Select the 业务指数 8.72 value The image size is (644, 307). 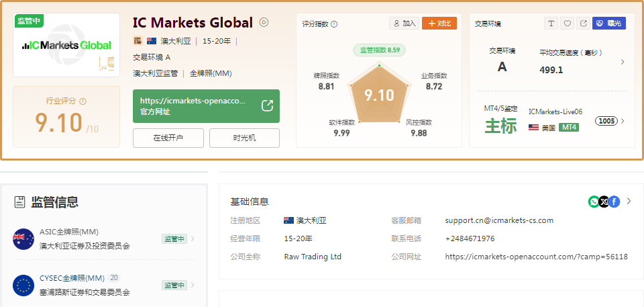point(434,87)
